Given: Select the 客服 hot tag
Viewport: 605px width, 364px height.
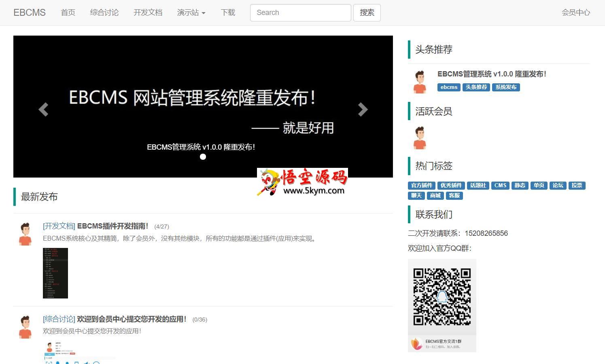Looking at the screenshot, I should pos(454,196).
